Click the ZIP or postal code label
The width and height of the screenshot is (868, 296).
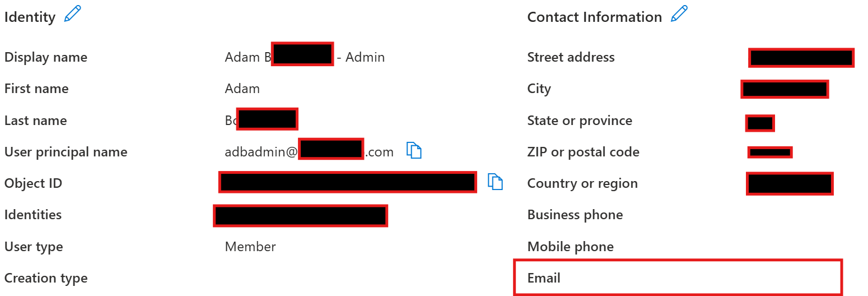(583, 152)
